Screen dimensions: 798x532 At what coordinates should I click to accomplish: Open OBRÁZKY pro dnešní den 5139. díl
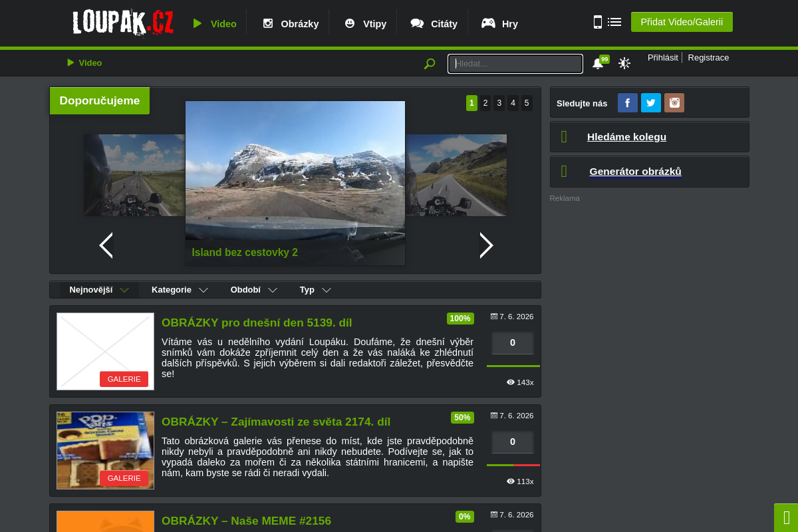(257, 323)
